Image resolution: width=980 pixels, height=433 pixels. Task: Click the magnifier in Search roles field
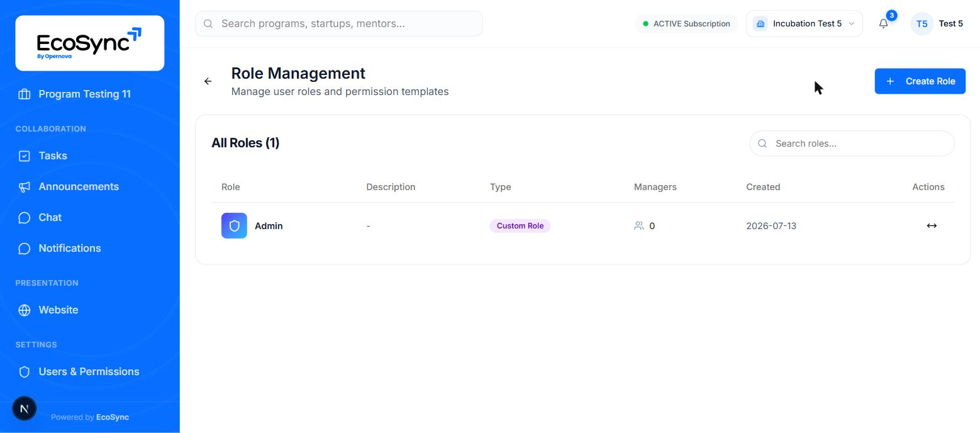pos(762,143)
